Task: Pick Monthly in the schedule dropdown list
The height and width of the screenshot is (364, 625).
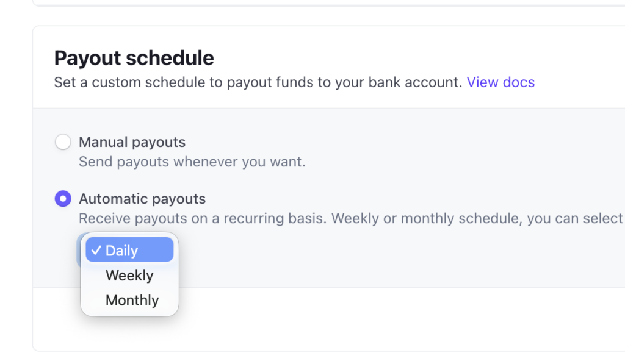Action: [132, 301]
